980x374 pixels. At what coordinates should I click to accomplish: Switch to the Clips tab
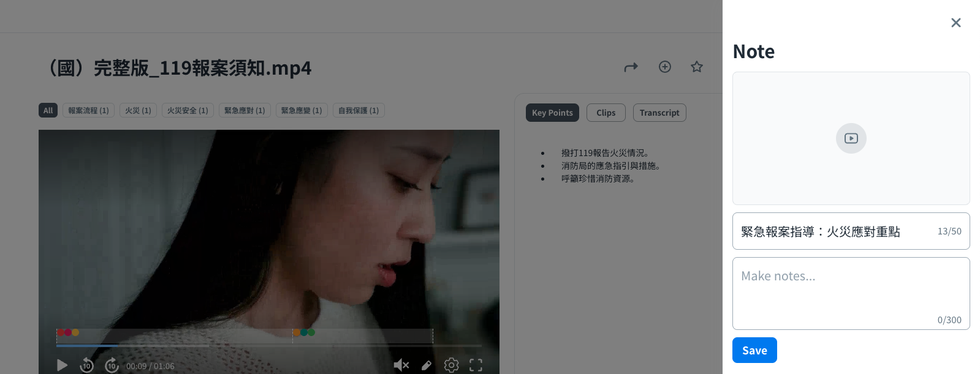[x=606, y=113]
